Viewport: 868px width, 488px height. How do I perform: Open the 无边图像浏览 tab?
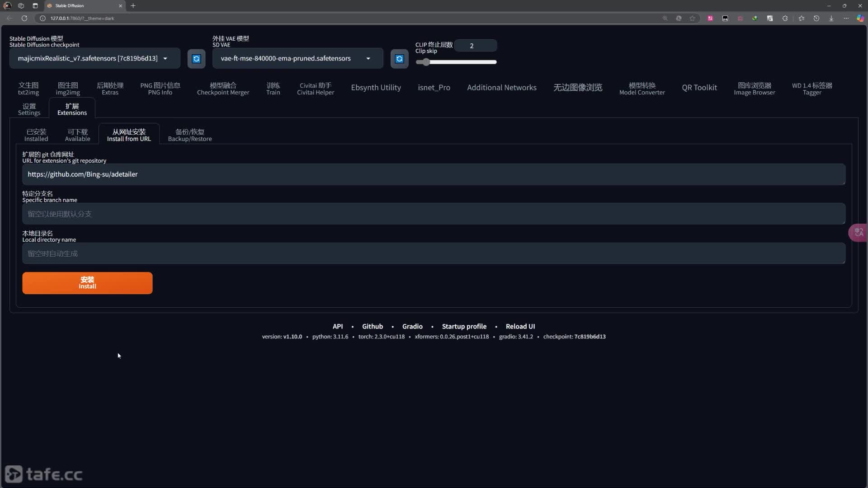click(578, 88)
